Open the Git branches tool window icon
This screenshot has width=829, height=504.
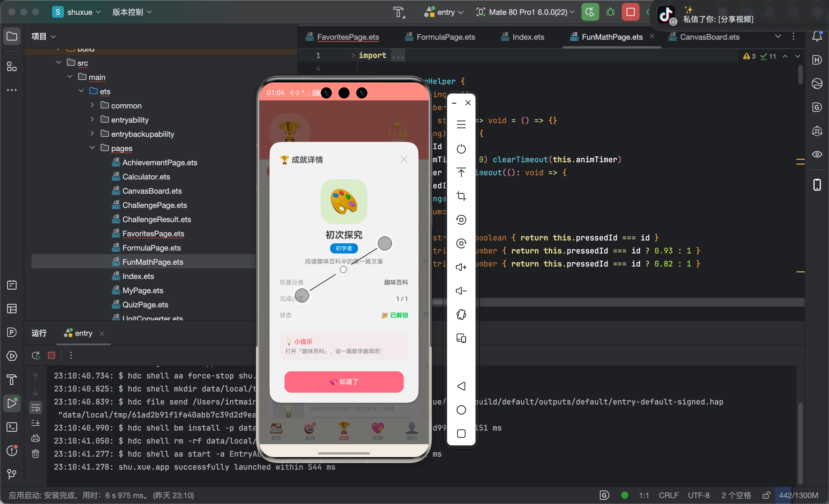12,474
